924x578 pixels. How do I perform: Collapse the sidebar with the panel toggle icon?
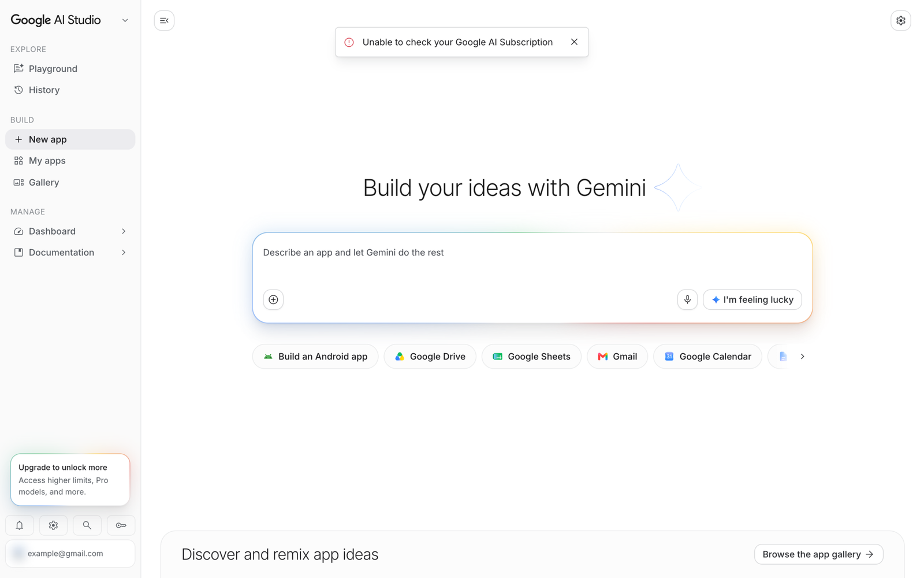click(164, 21)
